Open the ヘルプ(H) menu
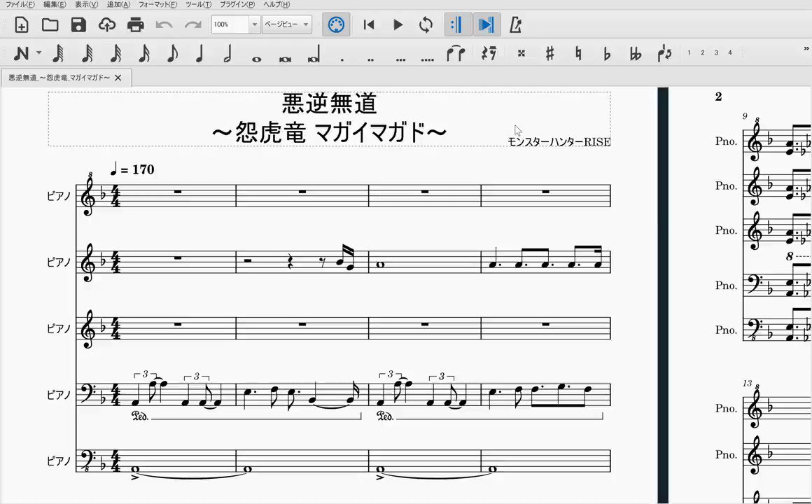 [277, 4]
